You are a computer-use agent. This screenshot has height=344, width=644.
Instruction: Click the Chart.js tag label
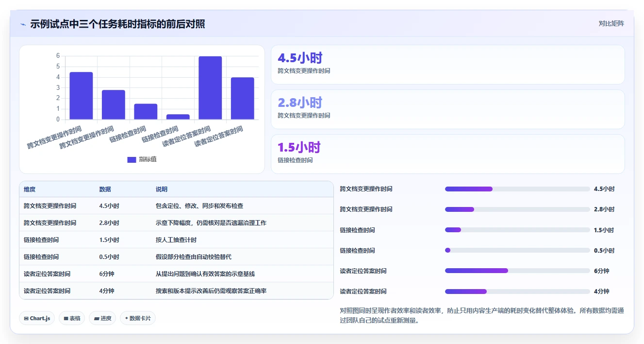(40, 318)
